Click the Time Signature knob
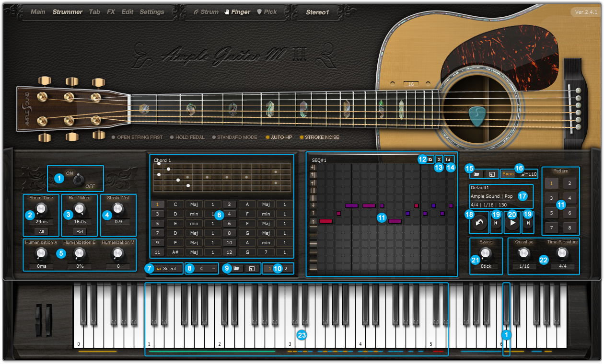This screenshot has width=604, height=364. click(x=562, y=253)
